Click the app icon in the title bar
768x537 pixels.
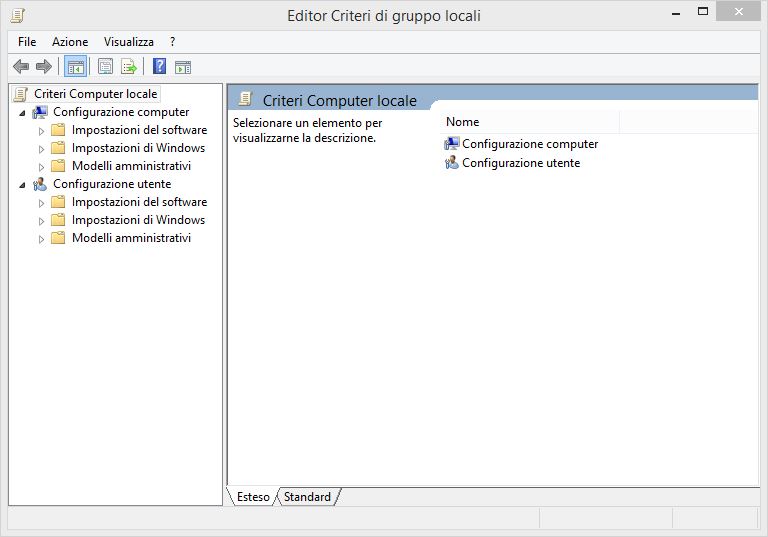point(17,15)
